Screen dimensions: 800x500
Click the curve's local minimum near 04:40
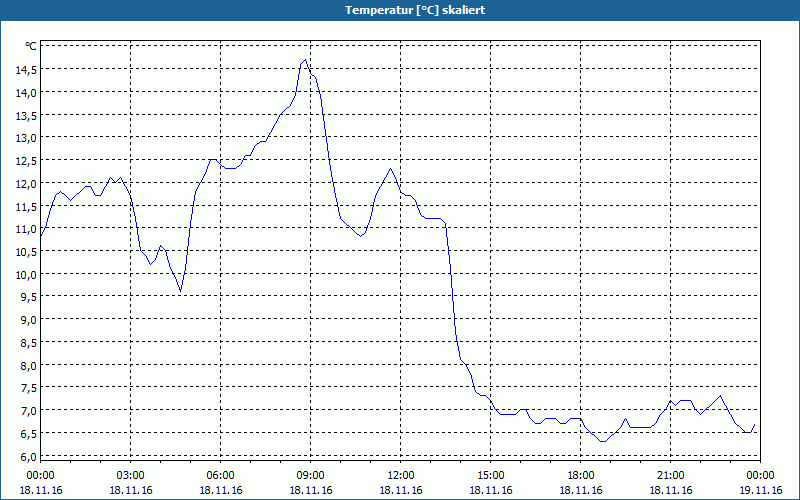181,291
